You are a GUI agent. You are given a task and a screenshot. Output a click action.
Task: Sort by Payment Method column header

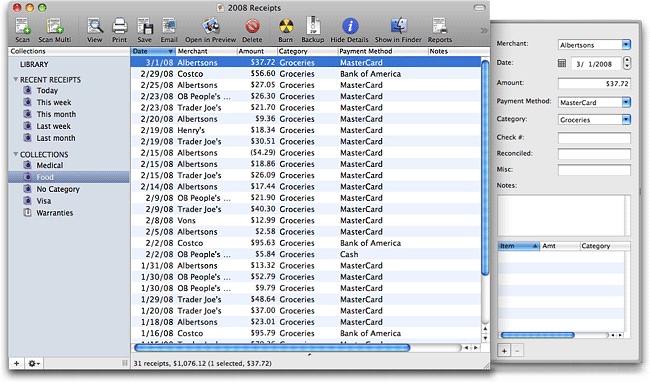pyautogui.click(x=382, y=51)
